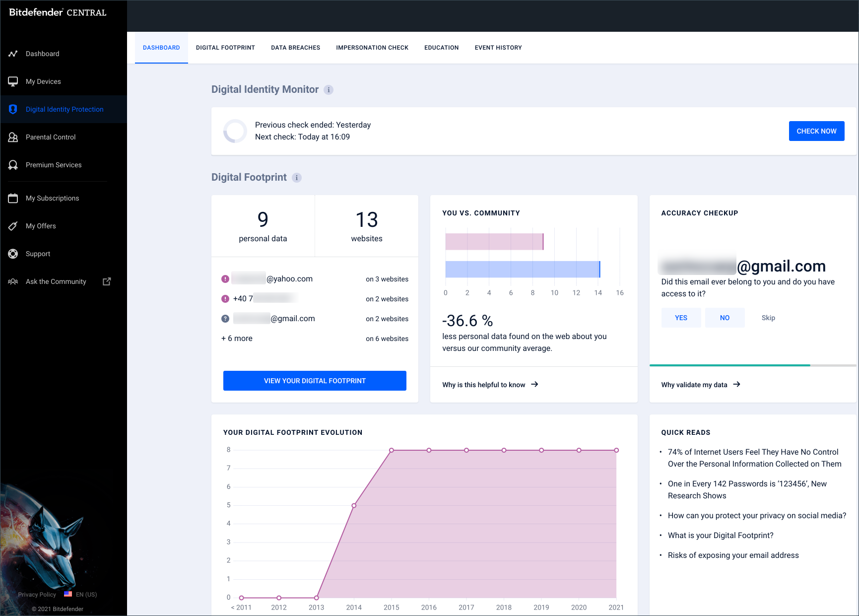Click the '9 personal data' counter

[263, 226]
